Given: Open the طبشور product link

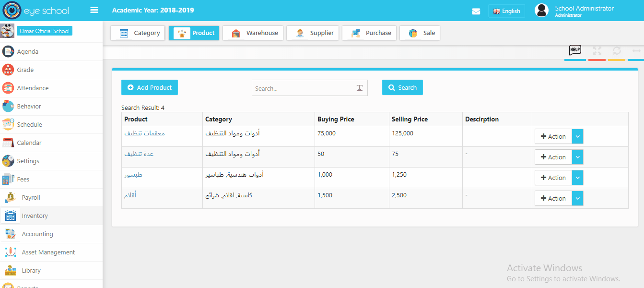Looking at the screenshot, I should tap(133, 174).
